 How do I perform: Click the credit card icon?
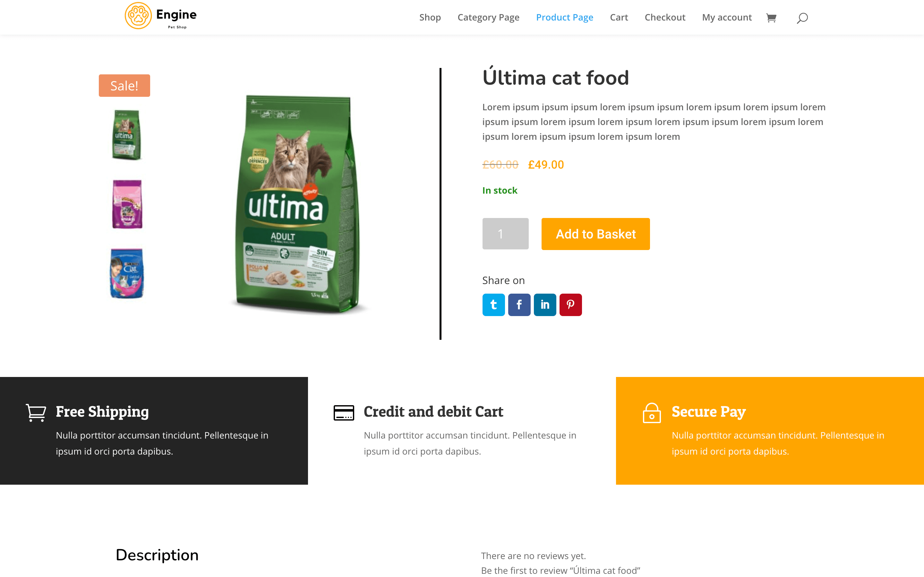point(344,413)
